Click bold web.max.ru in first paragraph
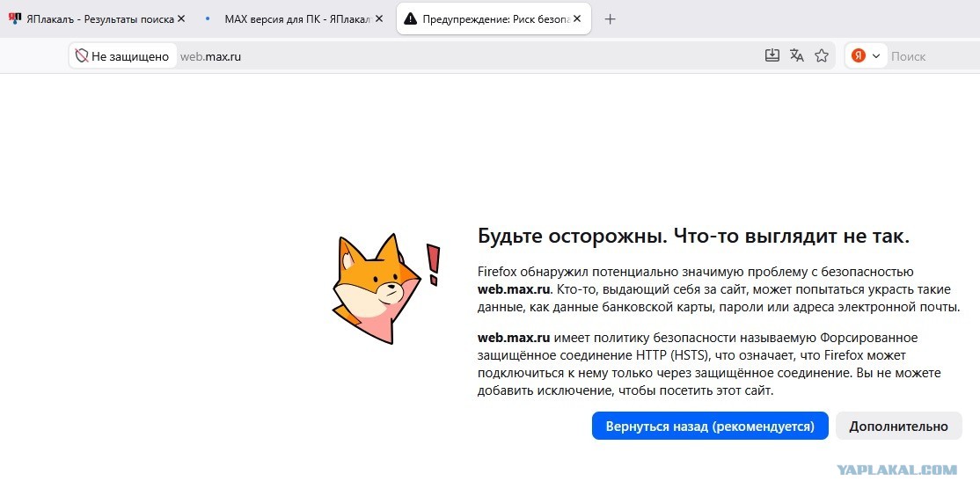The width and height of the screenshot is (980, 496). (x=514, y=290)
